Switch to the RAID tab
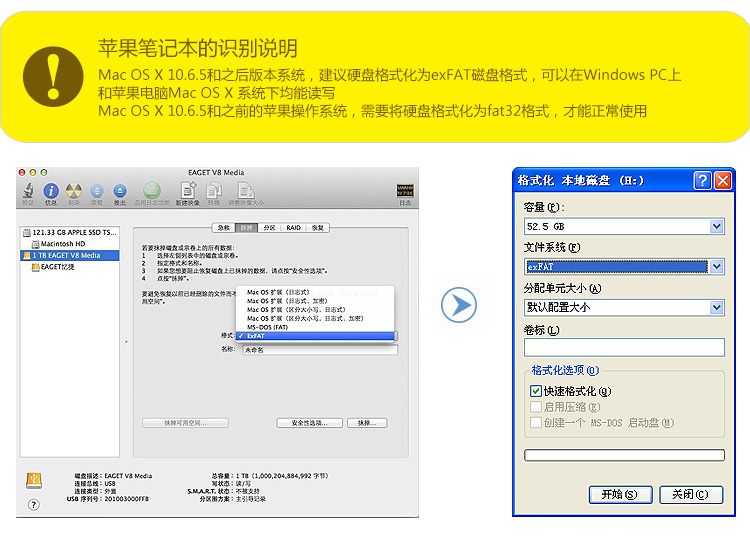This screenshot has height=536, width=750. tap(294, 228)
